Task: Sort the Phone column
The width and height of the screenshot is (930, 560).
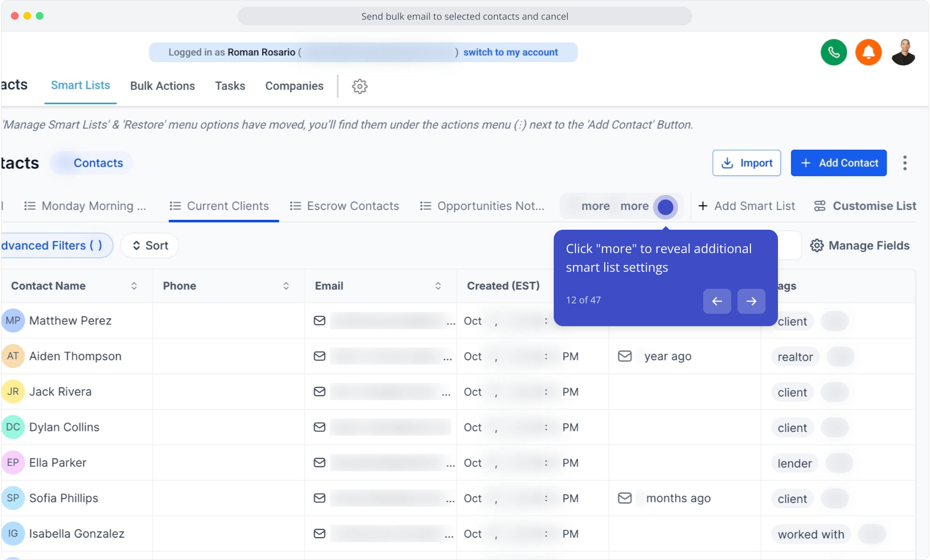Action: tap(286, 286)
